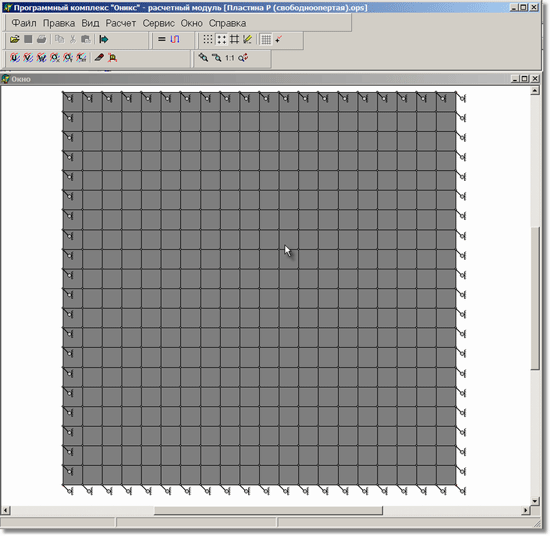Click the horizontal scrollbar thumb
This screenshot has height=536, width=550.
(268, 510)
